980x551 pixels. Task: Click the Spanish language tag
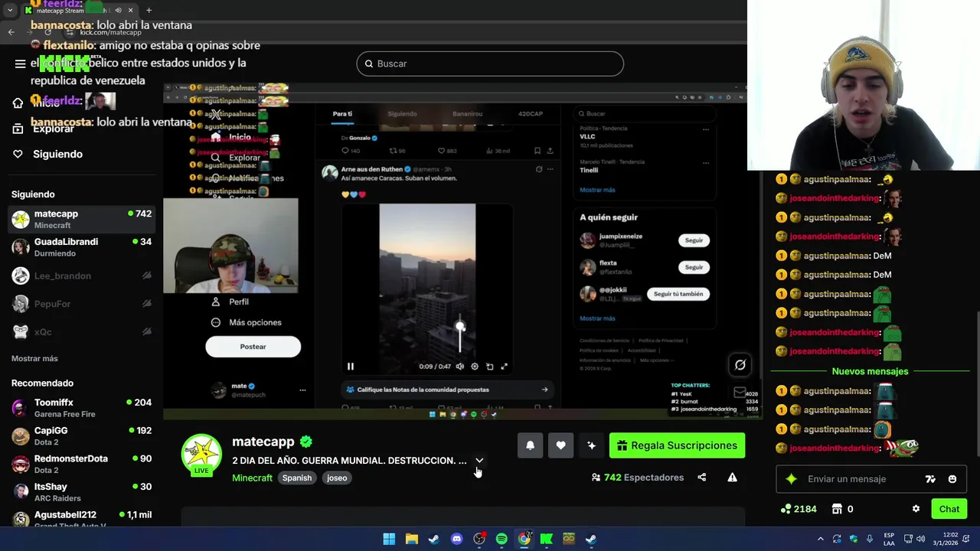point(297,478)
